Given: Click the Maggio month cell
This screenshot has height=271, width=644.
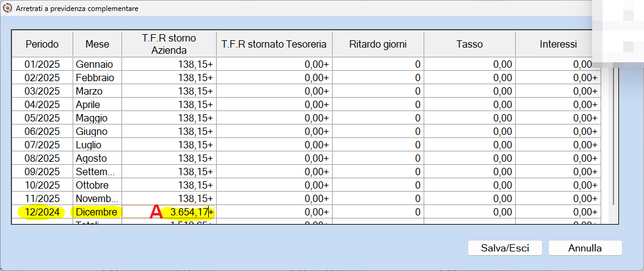Looking at the screenshot, I should 97,118.
